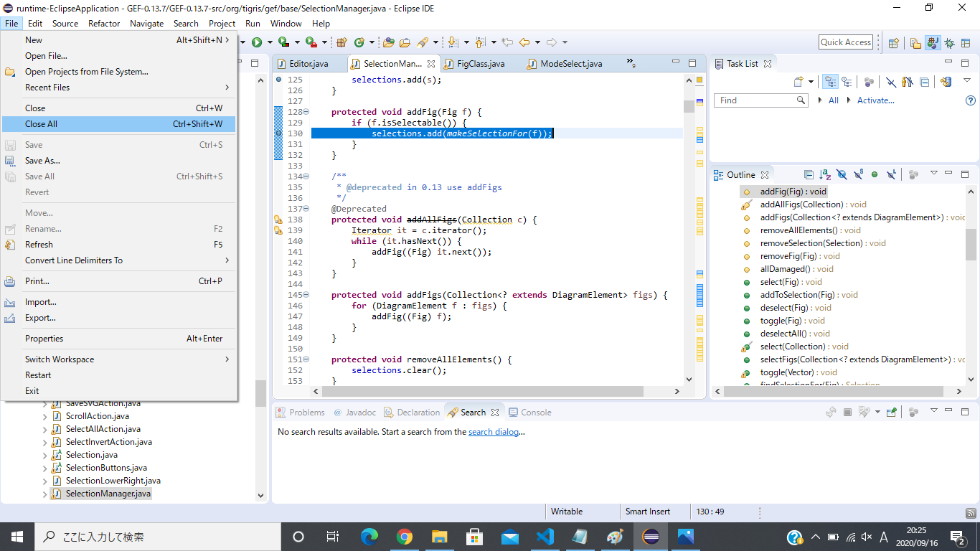Collapse the addFig method fold marker at line 128

pyautogui.click(x=306, y=112)
